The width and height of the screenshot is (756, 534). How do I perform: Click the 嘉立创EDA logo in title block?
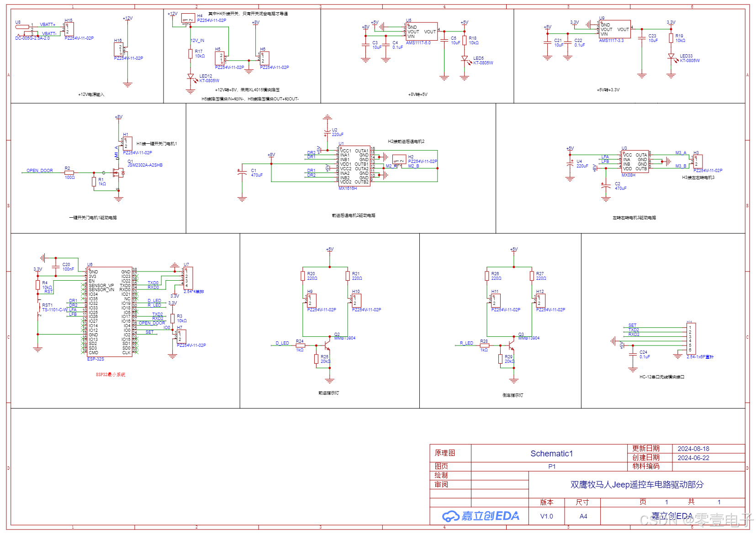pyautogui.click(x=481, y=516)
